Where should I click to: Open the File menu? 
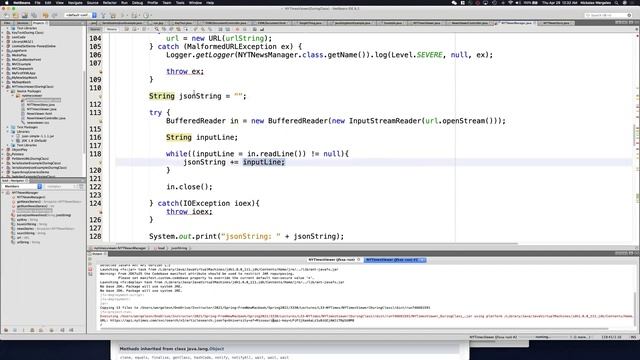(37, 2)
